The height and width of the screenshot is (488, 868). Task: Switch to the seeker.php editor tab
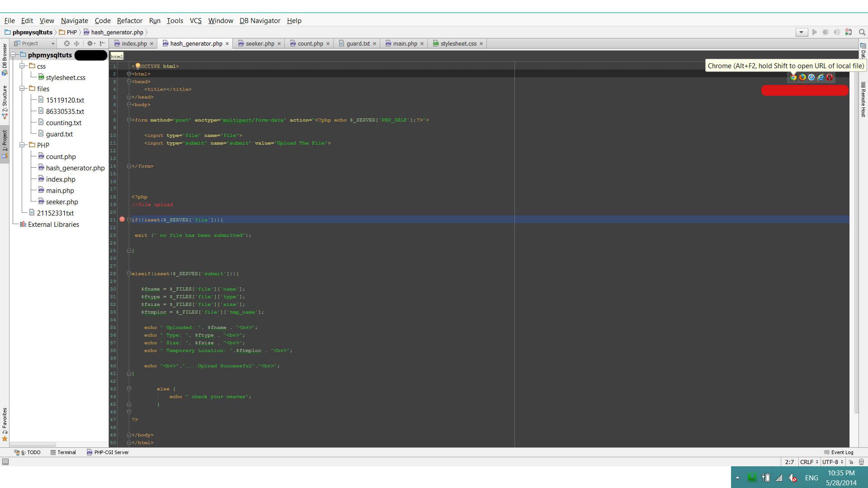click(x=259, y=44)
